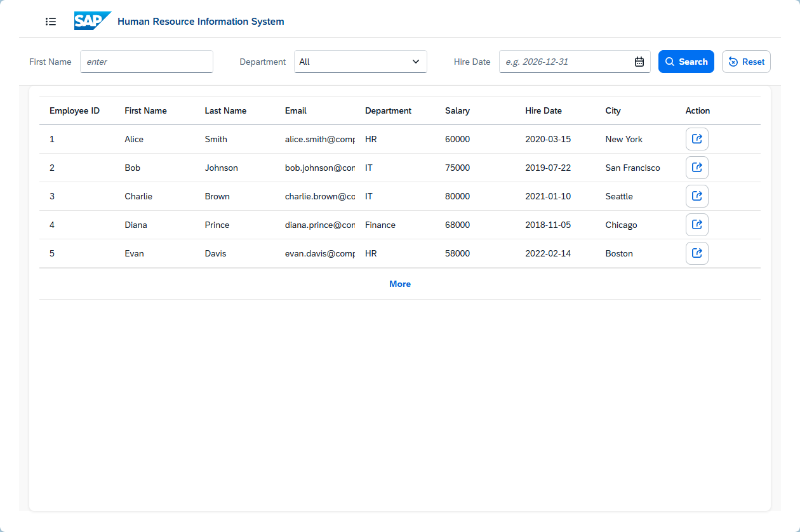
Task: Reset the filter fields
Action: click(x=746, y=62)
